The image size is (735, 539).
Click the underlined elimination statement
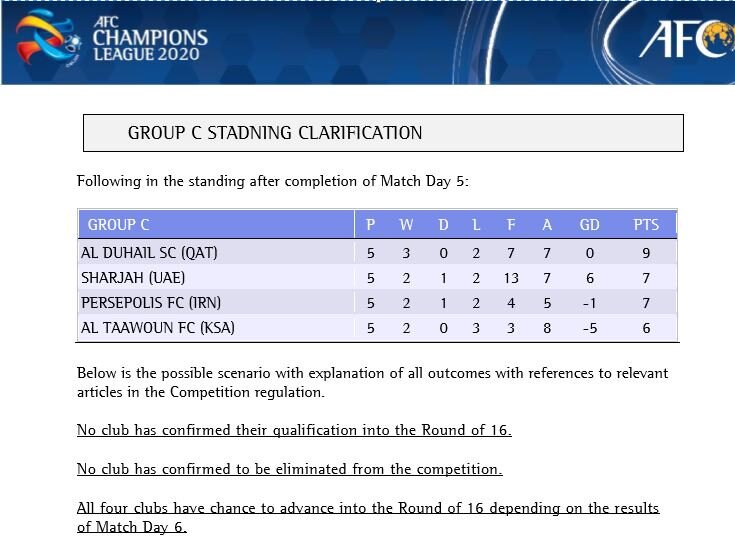pos(289,469)
